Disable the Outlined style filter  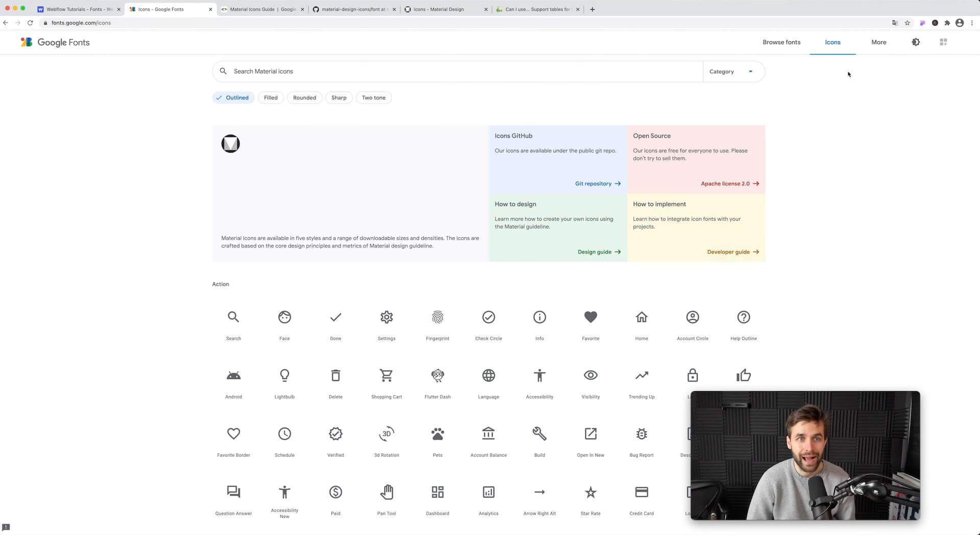click(x=233, y=97)
